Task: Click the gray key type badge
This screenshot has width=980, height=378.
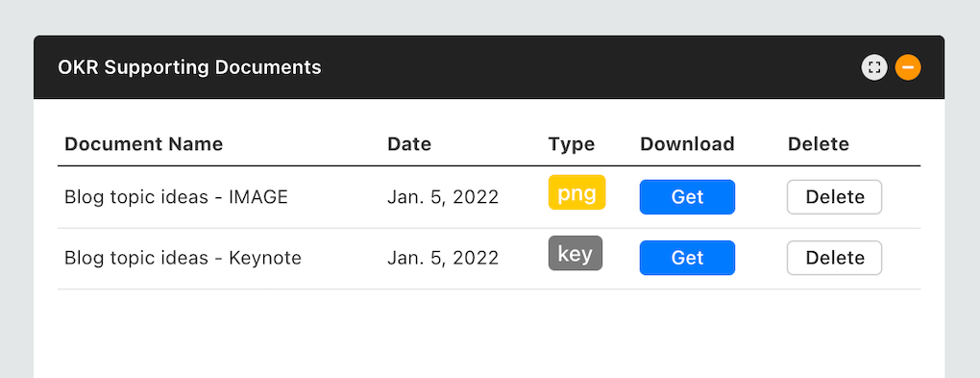Action: (575, 253)
